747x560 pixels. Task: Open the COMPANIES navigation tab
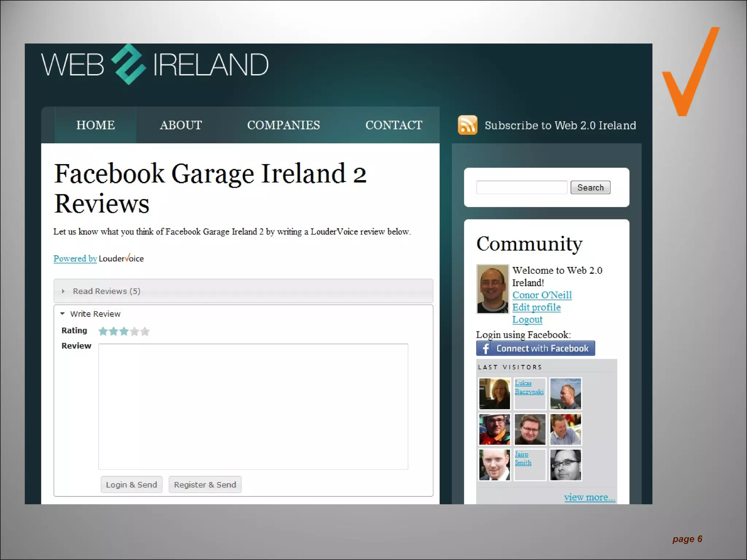(283, 125)
